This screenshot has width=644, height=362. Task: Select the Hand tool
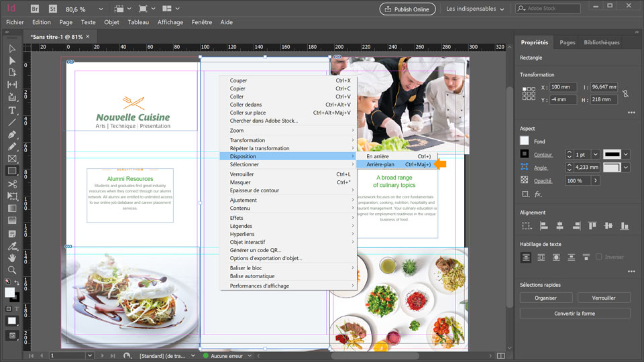click(x=12, y=257)
